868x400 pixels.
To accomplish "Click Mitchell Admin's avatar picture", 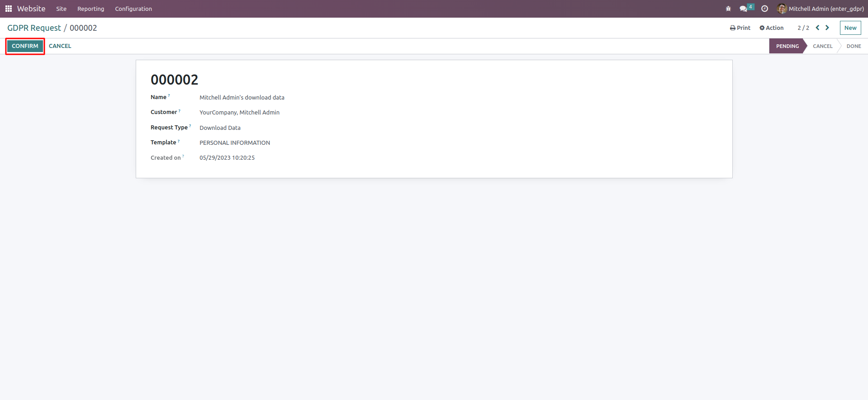I will pos(782,9).
